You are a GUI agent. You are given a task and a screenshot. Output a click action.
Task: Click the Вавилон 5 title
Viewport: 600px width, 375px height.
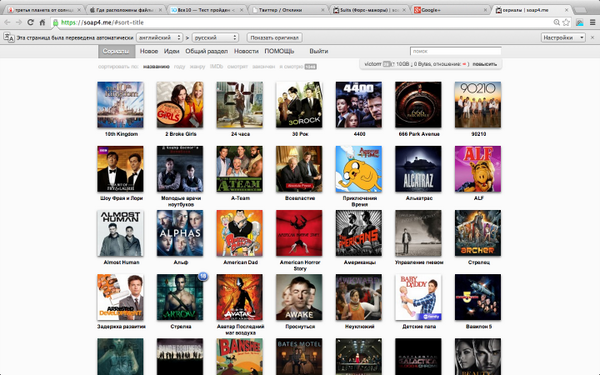click(478, 326)
